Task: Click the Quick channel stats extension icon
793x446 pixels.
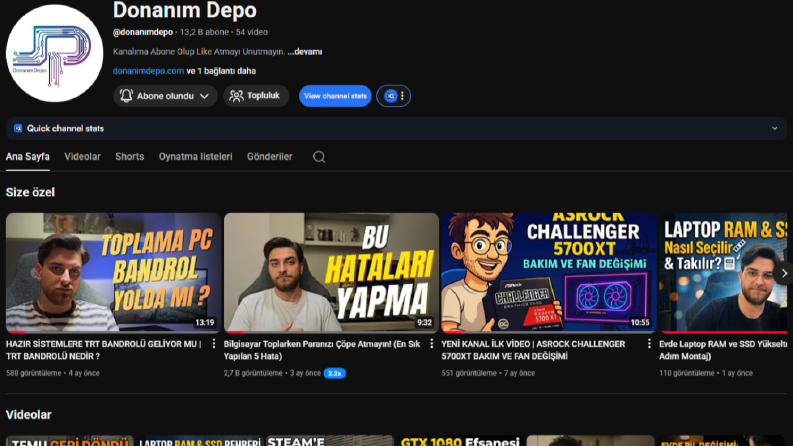Action: point(18,128)
